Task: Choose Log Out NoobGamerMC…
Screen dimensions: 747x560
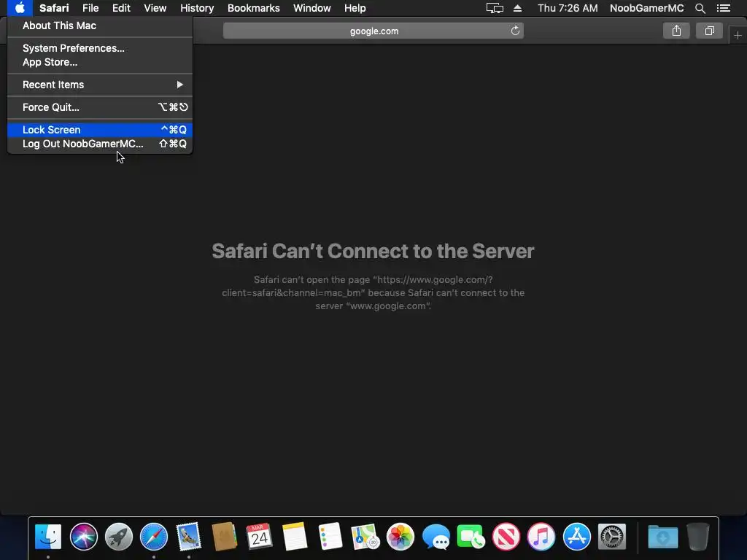Action: pyautogui.click(x=100, y=144)
